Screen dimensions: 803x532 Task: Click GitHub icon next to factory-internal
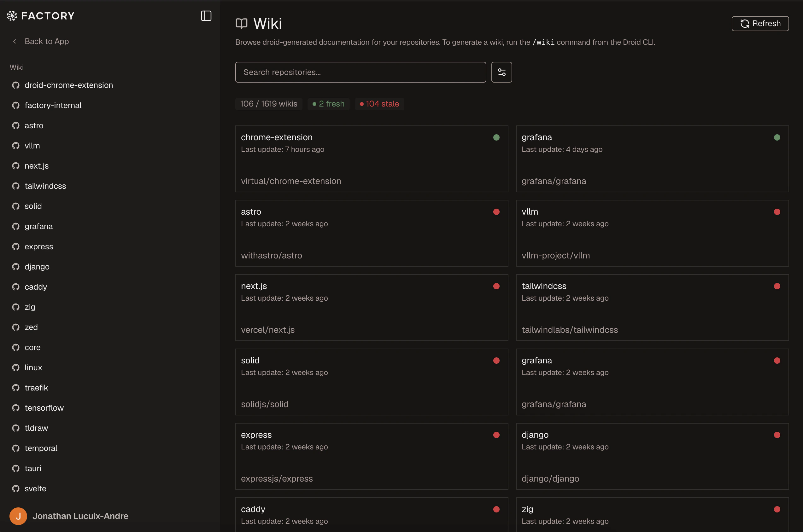(x=16, y=105)
